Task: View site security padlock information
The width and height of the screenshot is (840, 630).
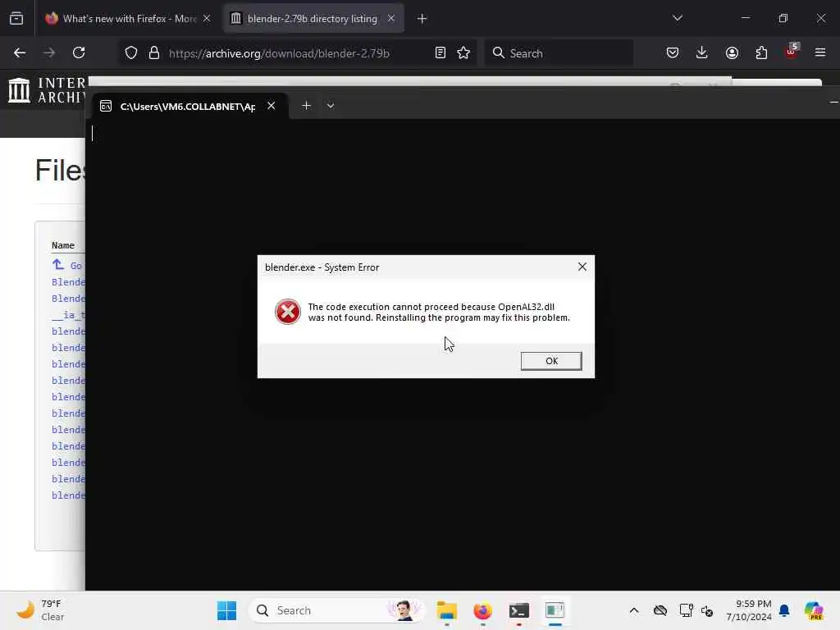Action: (x=154, y=53)
